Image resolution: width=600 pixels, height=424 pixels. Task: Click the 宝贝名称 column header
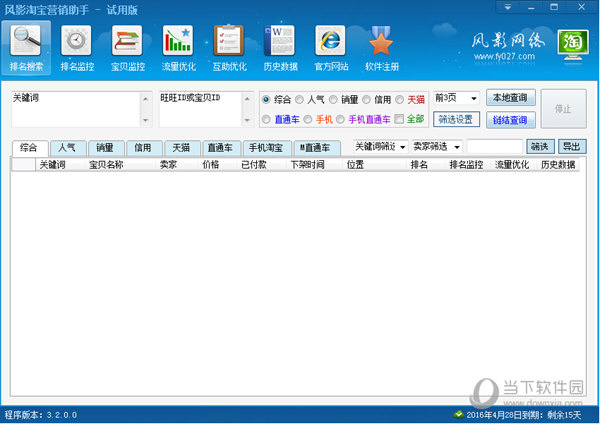click(x=119, y=165)
